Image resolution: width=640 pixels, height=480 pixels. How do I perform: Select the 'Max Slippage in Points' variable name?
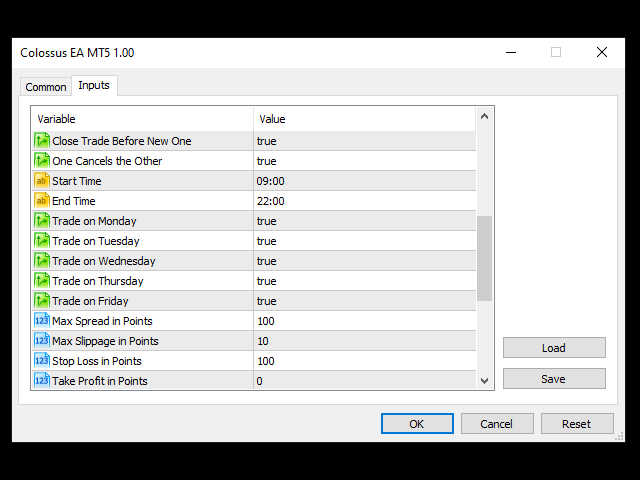click(x=105, y=341)
